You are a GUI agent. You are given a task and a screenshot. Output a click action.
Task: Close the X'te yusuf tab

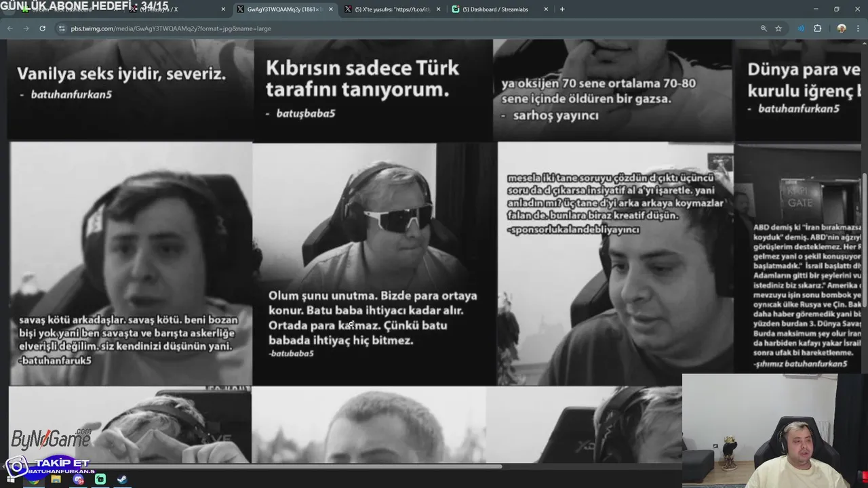(x=438, y=9)
